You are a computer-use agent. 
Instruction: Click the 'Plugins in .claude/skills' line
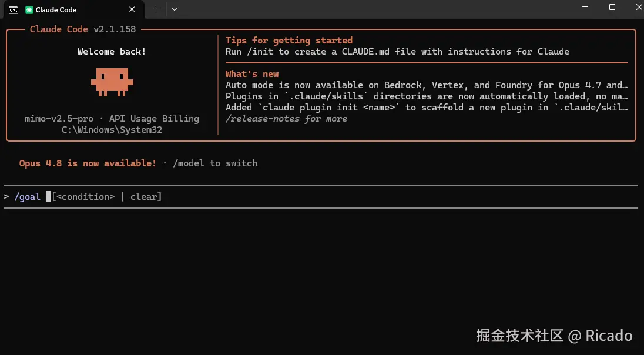[x=427, y=96]
